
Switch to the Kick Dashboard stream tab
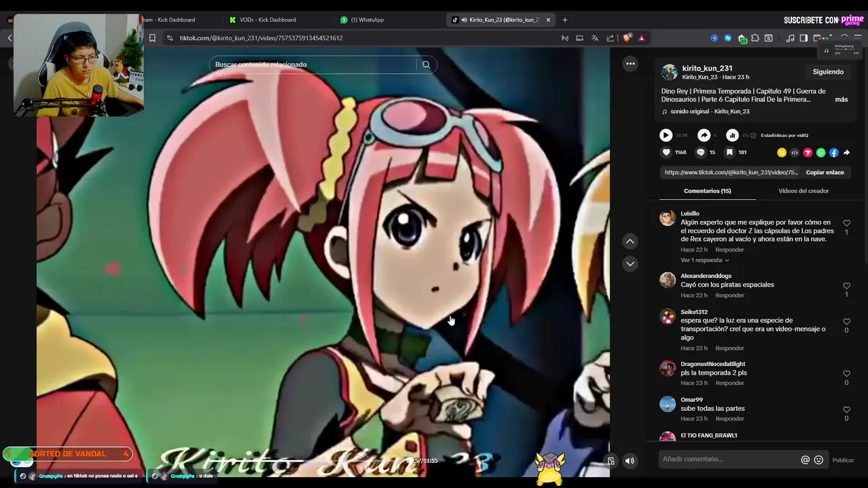[170, 20]
